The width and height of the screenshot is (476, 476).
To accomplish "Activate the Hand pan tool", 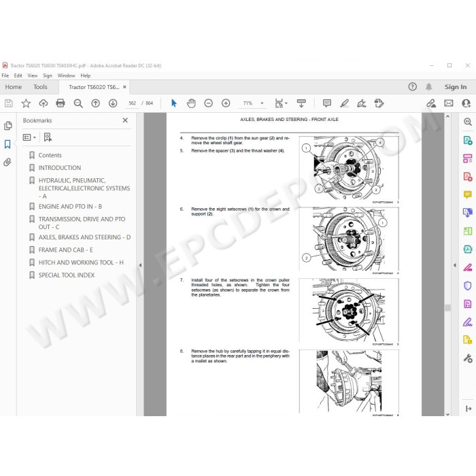I will pyautogui.click(x=191, y=103).
